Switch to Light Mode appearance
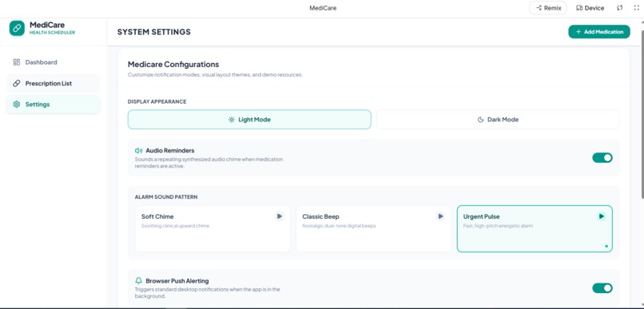644x309 pixels. coord(249,120)
